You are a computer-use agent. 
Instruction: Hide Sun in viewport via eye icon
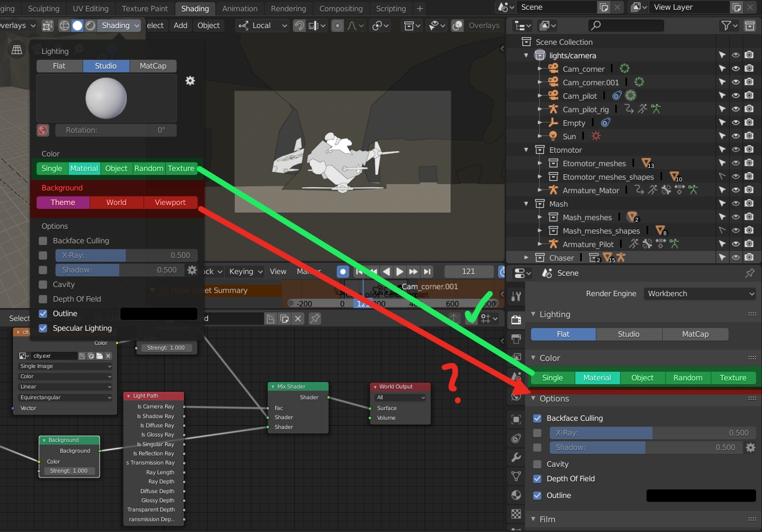[x=736, y=136]
